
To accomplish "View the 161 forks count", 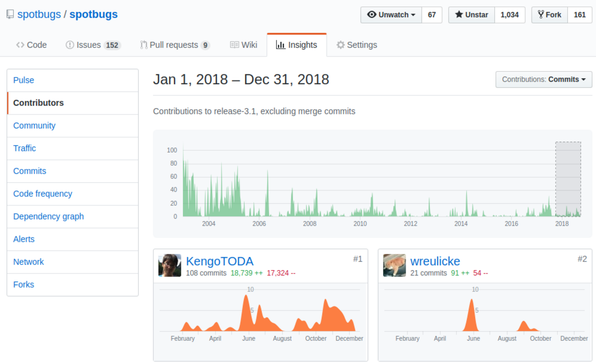I will [580, 15].
